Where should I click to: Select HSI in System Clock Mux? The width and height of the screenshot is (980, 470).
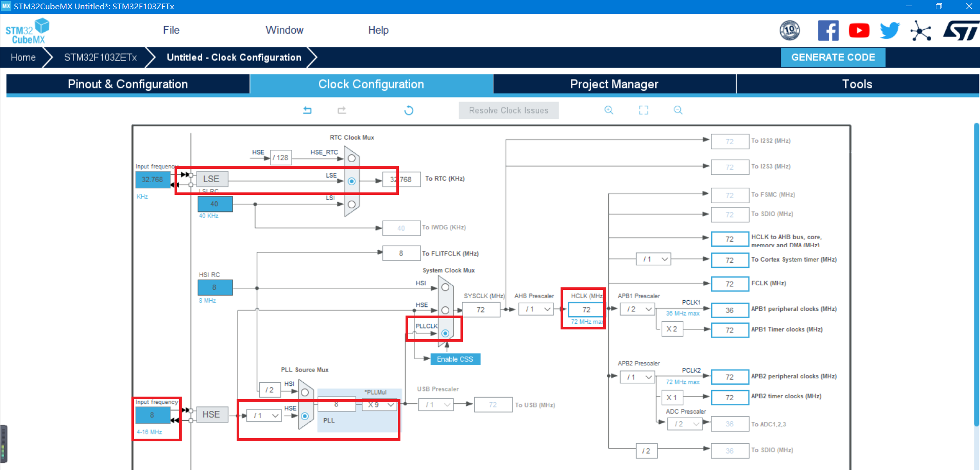445,287
